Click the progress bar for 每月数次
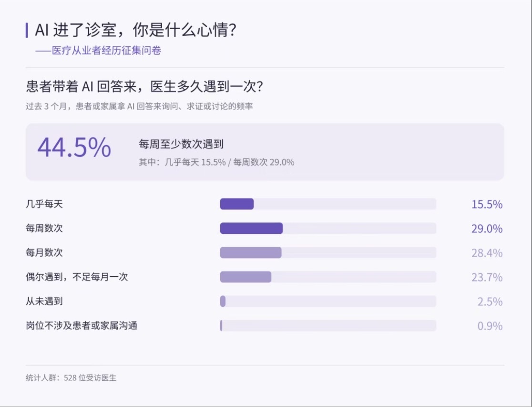 point(328,253)
